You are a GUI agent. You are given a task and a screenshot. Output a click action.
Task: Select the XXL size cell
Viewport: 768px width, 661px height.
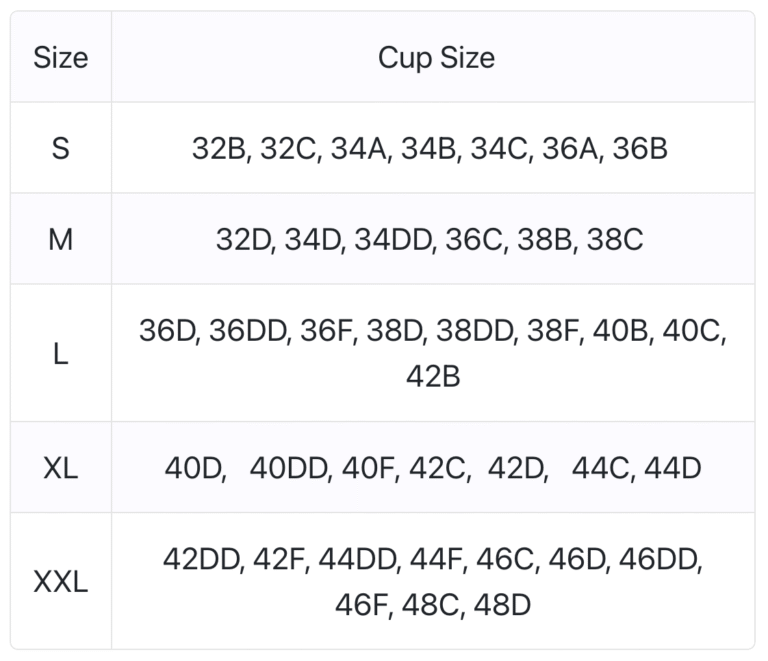coord(61,581)
